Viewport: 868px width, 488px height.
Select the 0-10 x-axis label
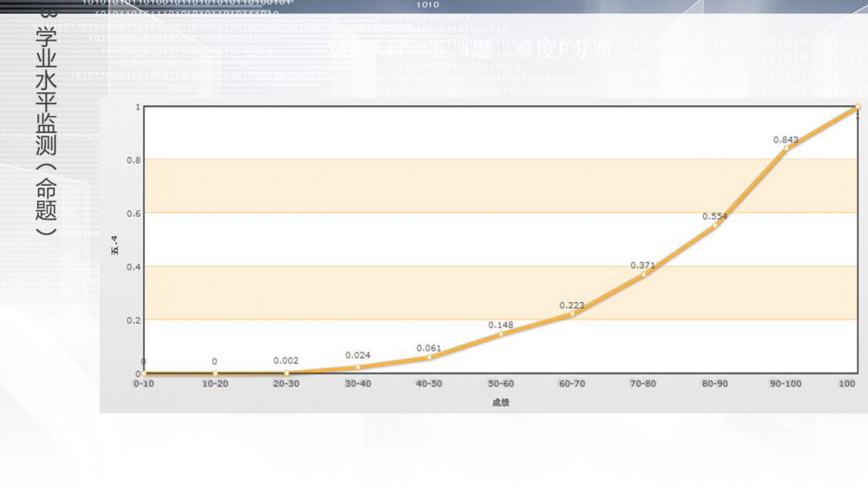point(144,383)
